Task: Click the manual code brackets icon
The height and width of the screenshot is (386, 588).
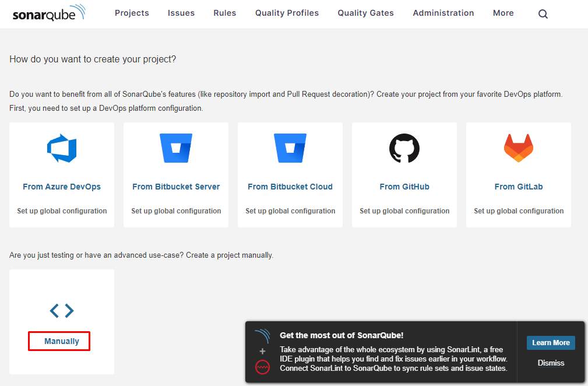Action: pyautogui.click(x=62, y=311)
